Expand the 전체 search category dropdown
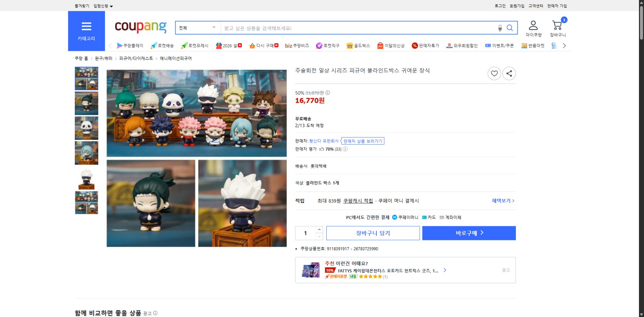The height and width of the screenshot is (317, 644). [x=198, y=28]
